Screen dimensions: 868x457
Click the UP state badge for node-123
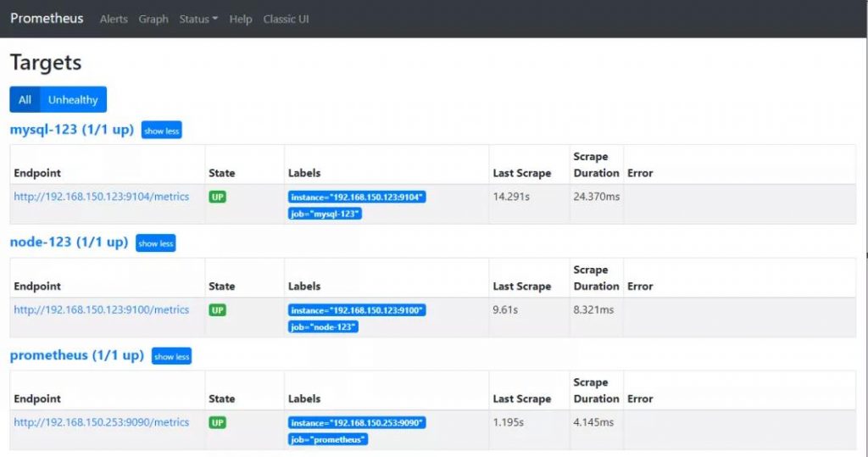(218, 310)
